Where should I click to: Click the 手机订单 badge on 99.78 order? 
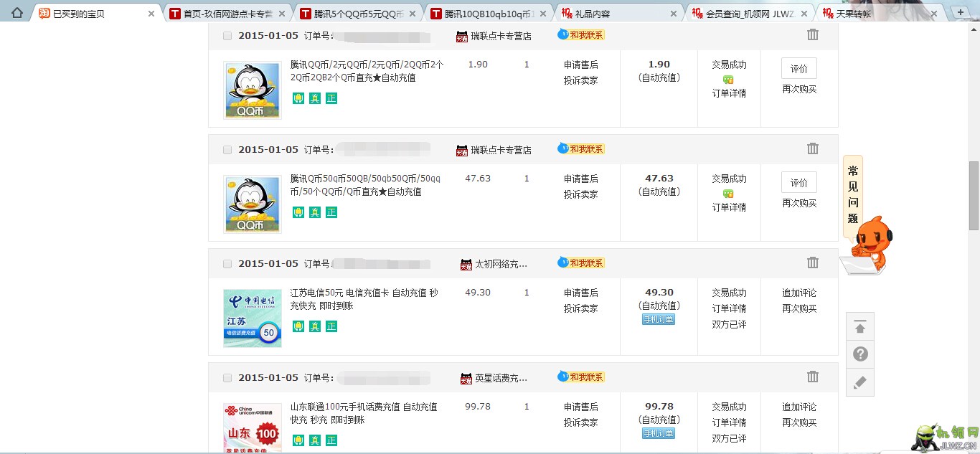[x=659, y=433]
